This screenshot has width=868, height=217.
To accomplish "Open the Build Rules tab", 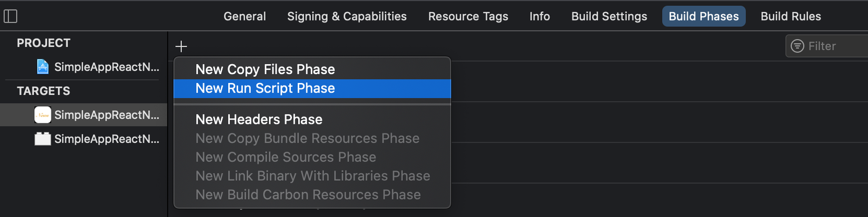I will [x=790, y=16].
